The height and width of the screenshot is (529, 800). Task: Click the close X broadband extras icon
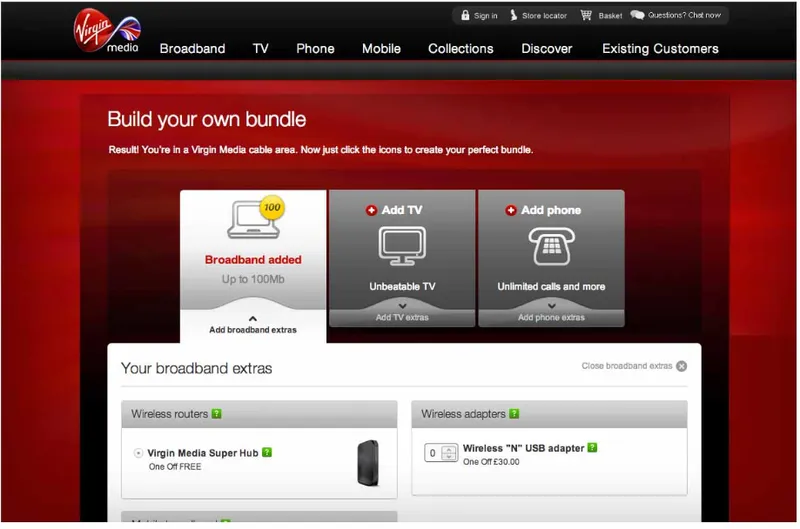pyautogui.click(x=681, y=366)
